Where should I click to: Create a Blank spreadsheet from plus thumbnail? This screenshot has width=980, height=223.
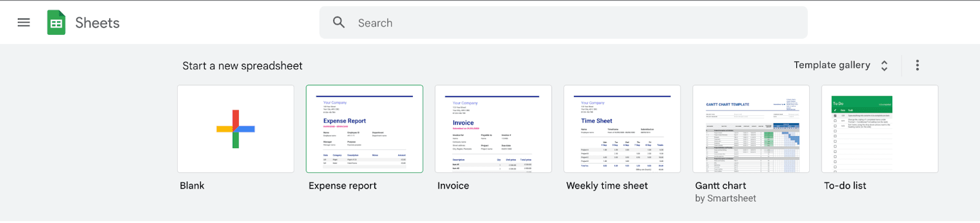pos(236,129)
